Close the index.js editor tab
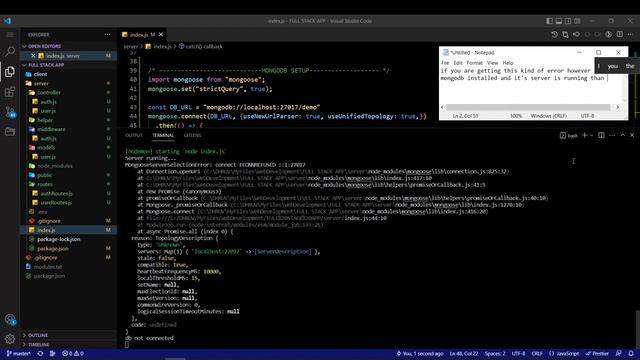The width and height of the screenshot is (640, 360). 161,35
